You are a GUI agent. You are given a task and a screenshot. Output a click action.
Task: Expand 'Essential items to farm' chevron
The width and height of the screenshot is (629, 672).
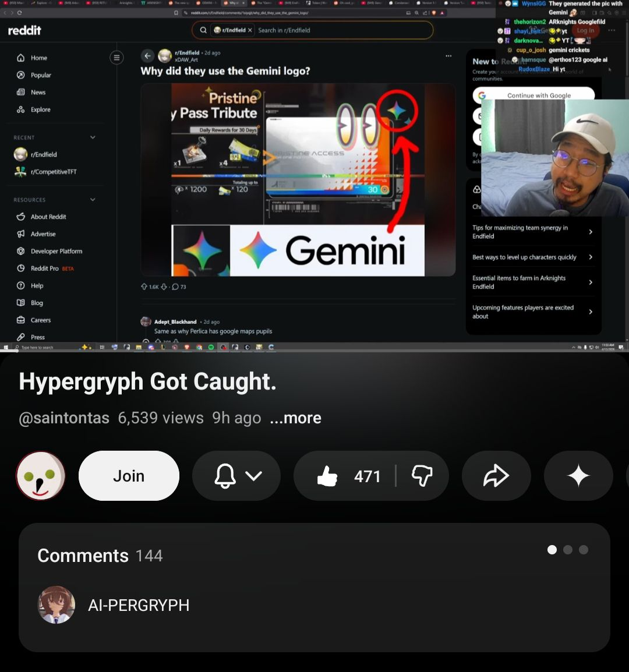click(x=591, y=282)
